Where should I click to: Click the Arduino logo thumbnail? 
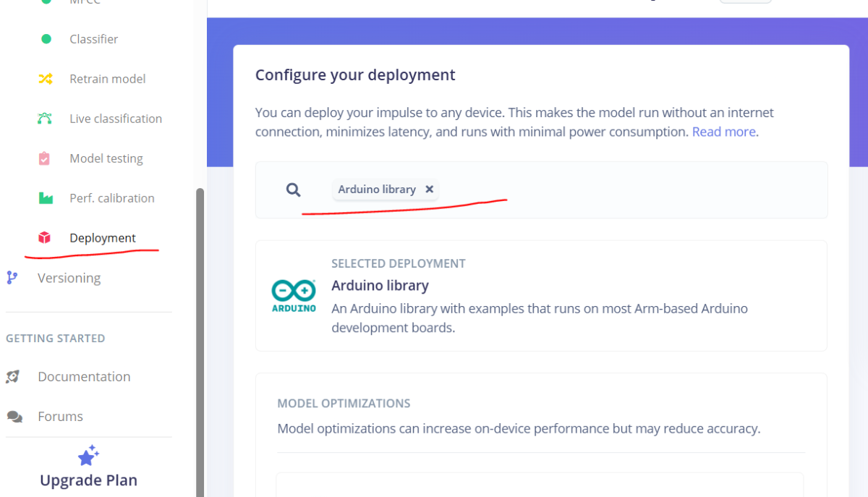[294, 296]
